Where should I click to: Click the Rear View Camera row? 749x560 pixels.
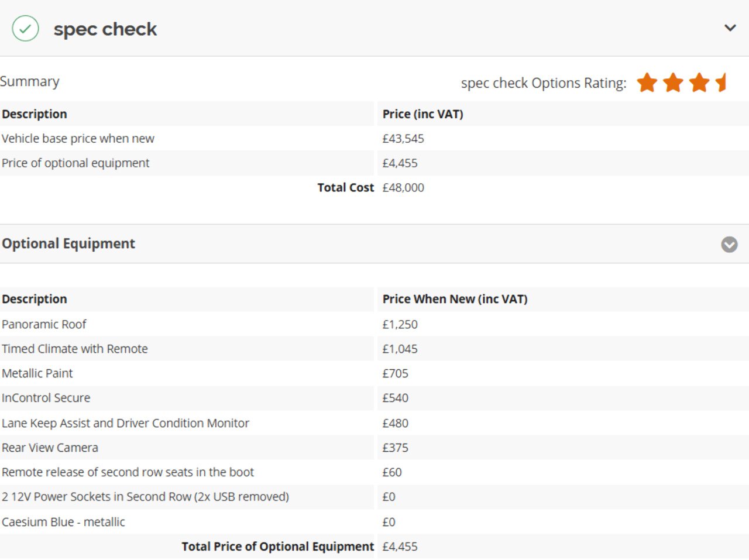(374, 448)
